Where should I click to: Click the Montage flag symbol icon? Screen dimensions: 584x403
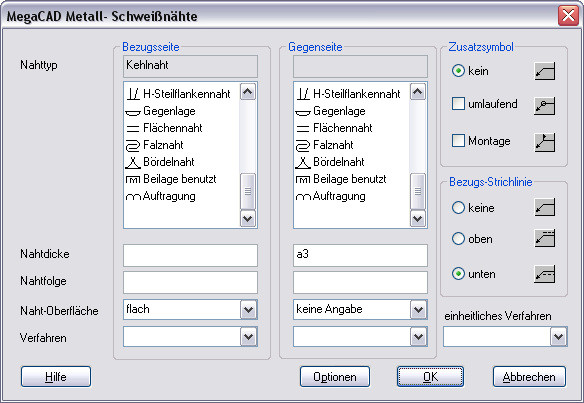[x=545, y=142]
